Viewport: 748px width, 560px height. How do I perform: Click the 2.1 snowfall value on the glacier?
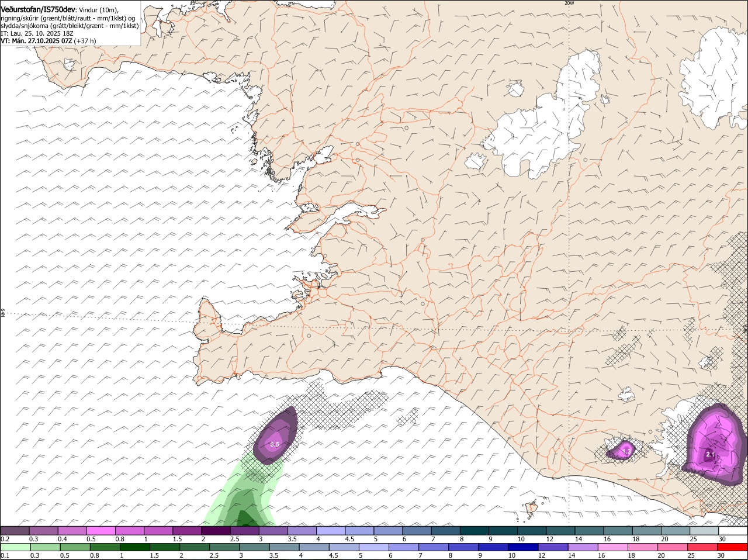pyautogui.click(x=711, y=454)
